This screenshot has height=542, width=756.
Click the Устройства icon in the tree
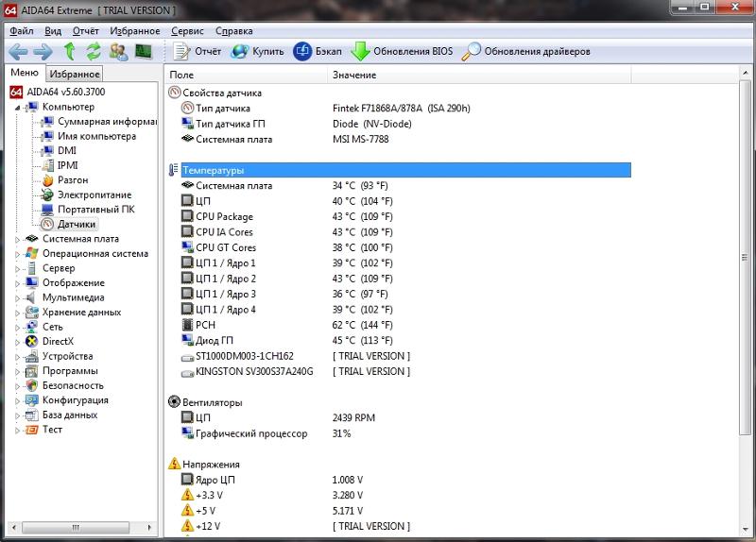(x=32, y=357)
